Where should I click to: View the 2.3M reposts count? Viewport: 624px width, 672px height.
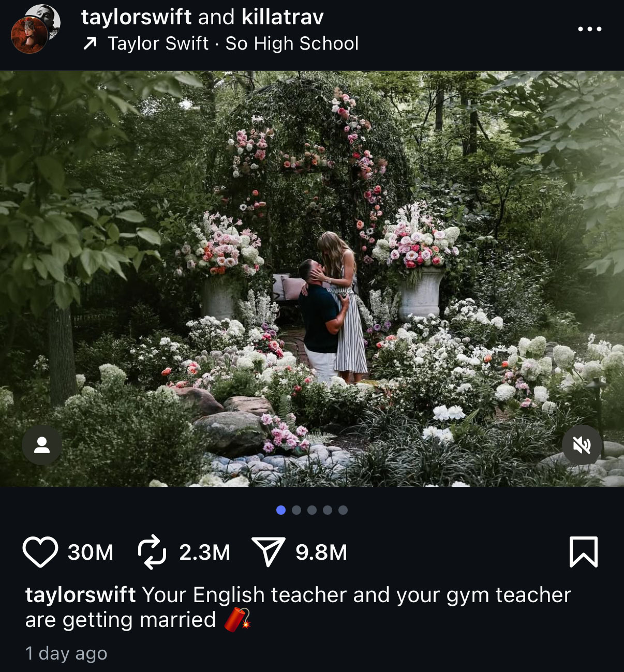[x=205, y=552]
